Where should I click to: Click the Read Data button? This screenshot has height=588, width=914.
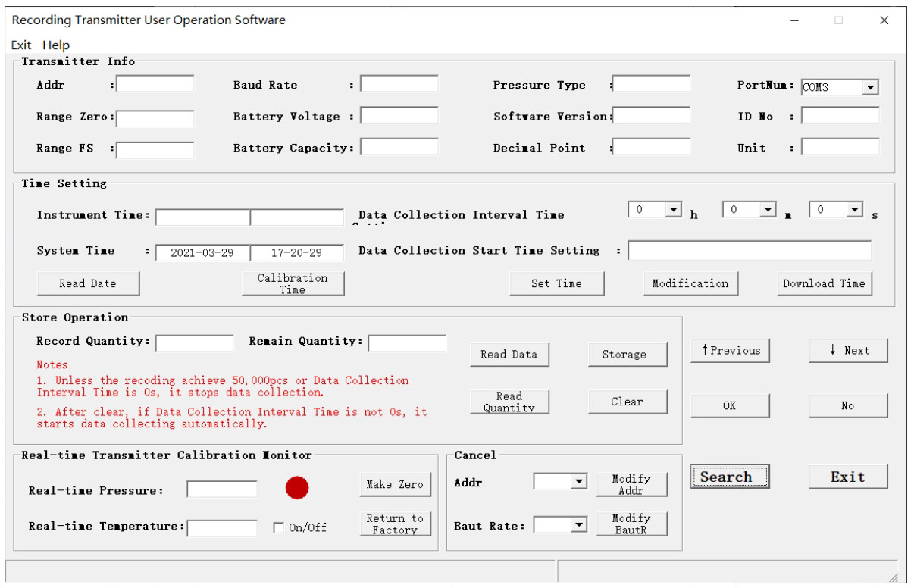509,355
